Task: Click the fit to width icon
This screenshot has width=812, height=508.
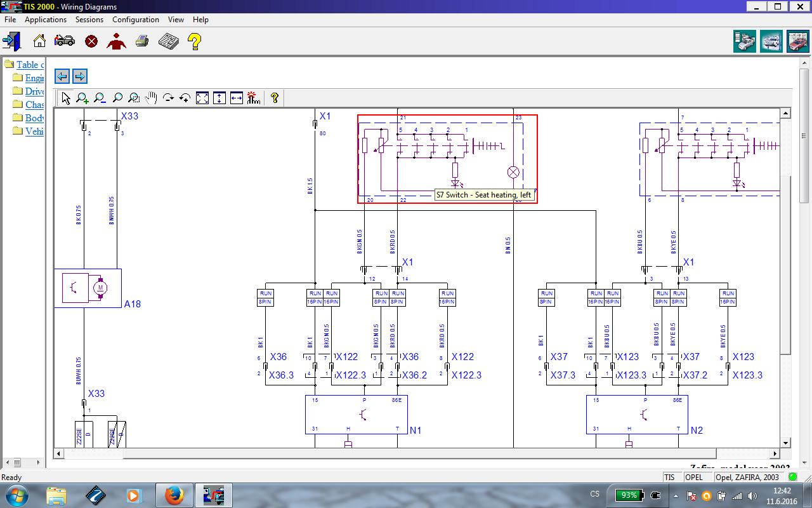Action: click(237, 98)
